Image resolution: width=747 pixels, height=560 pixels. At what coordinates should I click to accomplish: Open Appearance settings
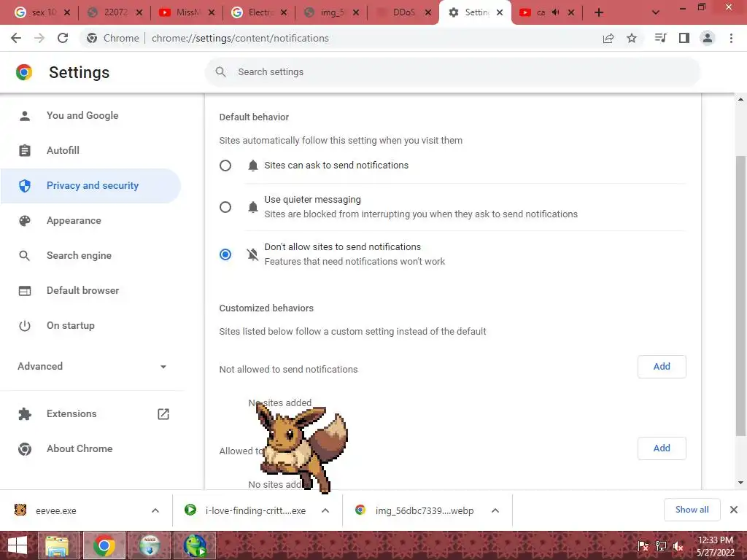90,220
